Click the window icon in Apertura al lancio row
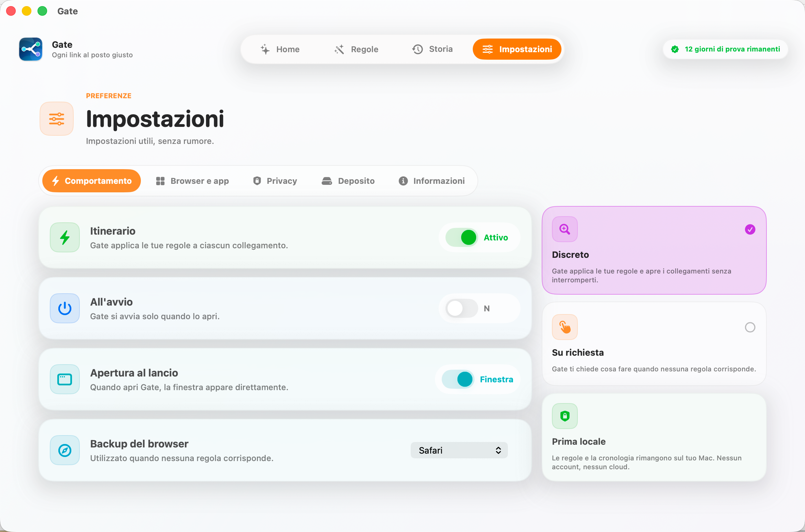This screenshot has width=805, height=532. tap(65, 379)
